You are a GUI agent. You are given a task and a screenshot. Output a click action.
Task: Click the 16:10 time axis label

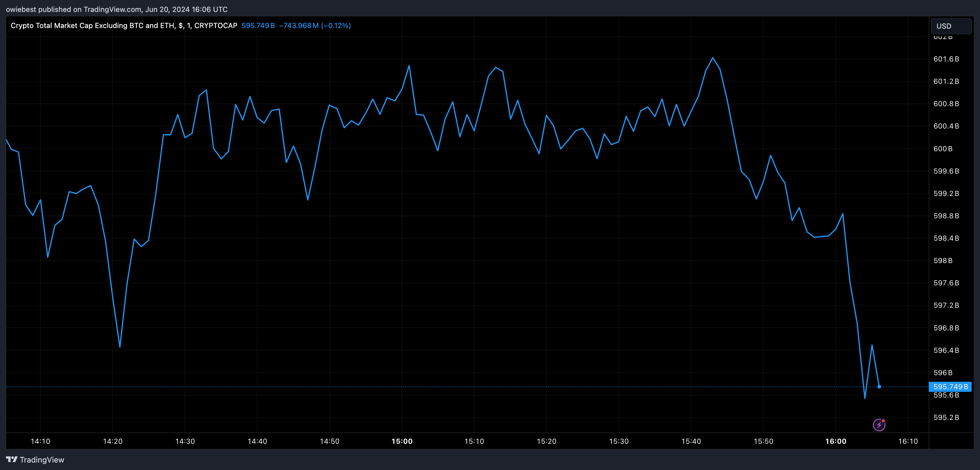[x=908, y=441]
